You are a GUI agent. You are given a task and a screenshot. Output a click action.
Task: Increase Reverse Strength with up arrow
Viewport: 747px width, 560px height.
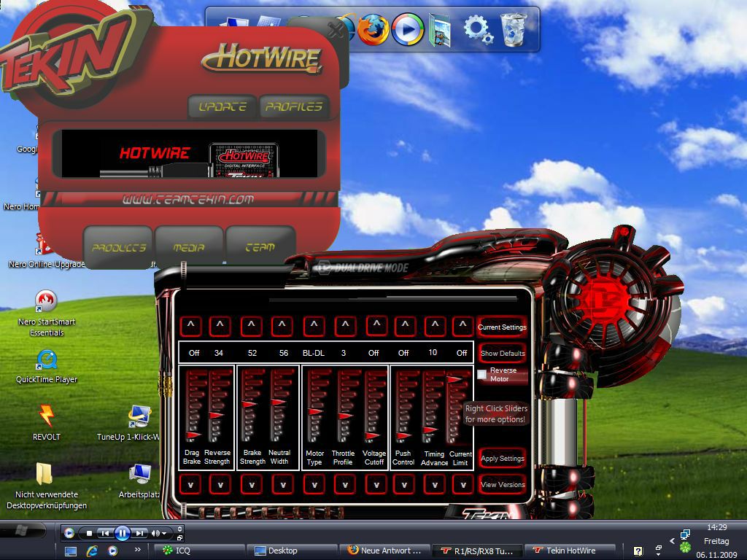[220, 326]
